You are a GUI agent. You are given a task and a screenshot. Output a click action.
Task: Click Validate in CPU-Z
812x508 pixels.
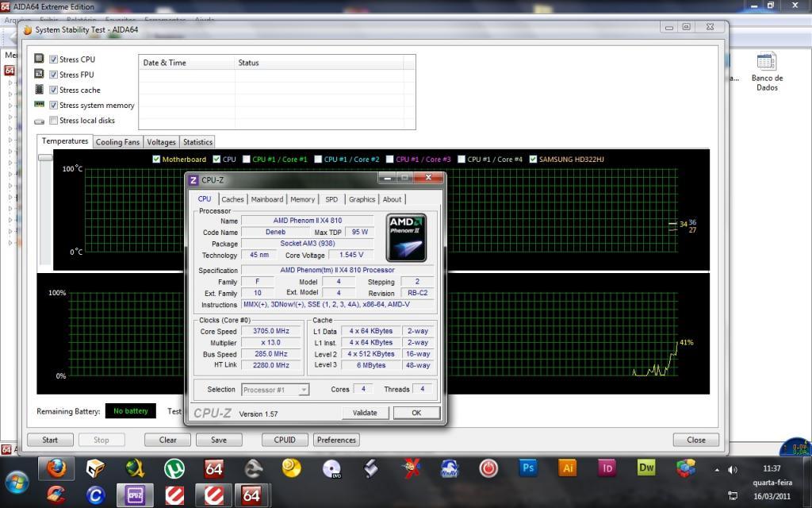(x=365, y=413)
